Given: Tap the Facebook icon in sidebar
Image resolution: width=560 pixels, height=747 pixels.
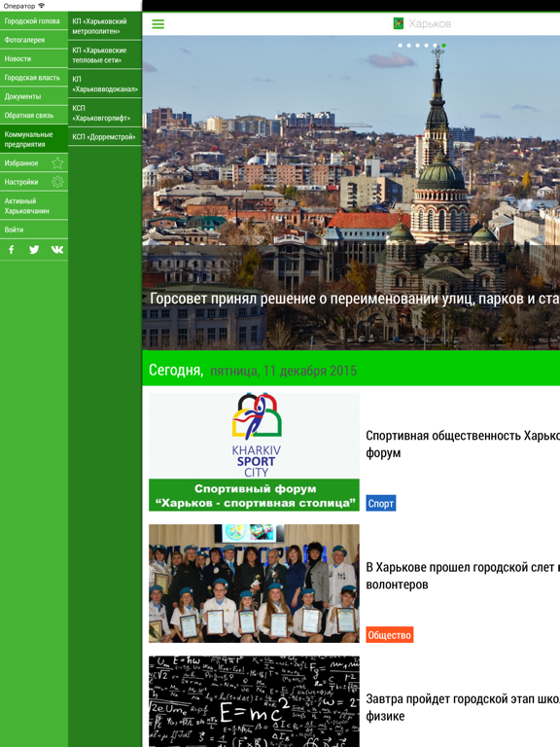Looking at the screenshot, I should click(12, 250).
